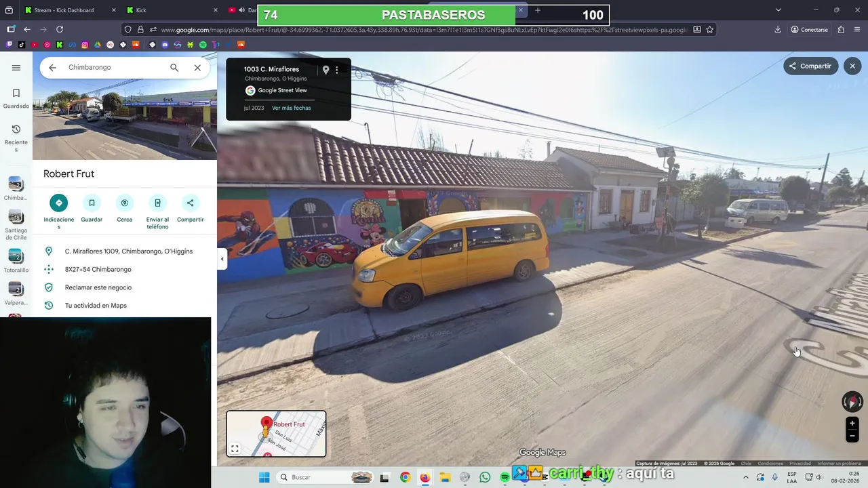
Task: Click the taskbar Buscar search box
Action: (x=325, y=477)
